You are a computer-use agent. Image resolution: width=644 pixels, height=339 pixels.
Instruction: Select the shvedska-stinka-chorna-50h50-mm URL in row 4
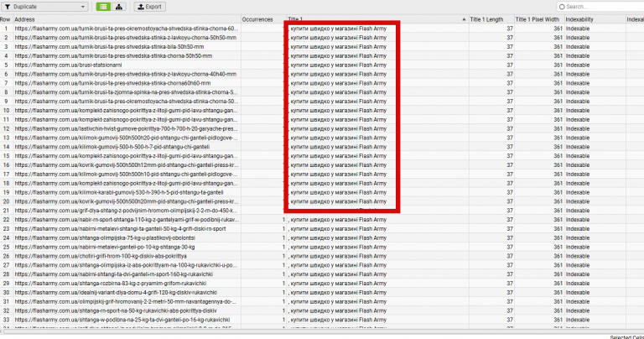coord(113,56)
